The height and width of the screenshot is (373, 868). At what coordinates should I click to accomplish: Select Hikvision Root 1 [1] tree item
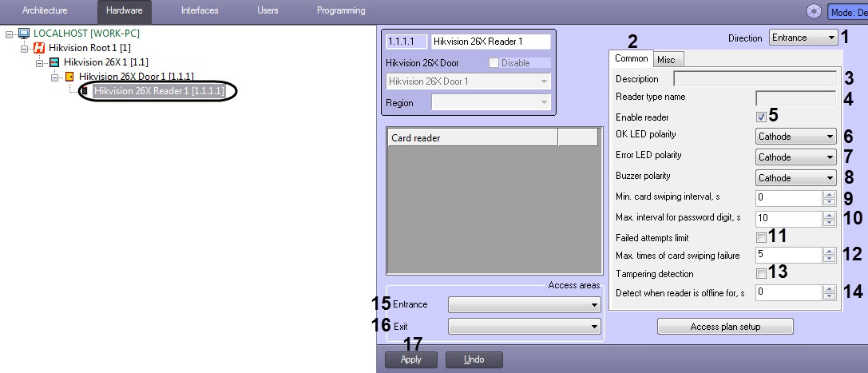pyautogui.click(x=89, y=48)
